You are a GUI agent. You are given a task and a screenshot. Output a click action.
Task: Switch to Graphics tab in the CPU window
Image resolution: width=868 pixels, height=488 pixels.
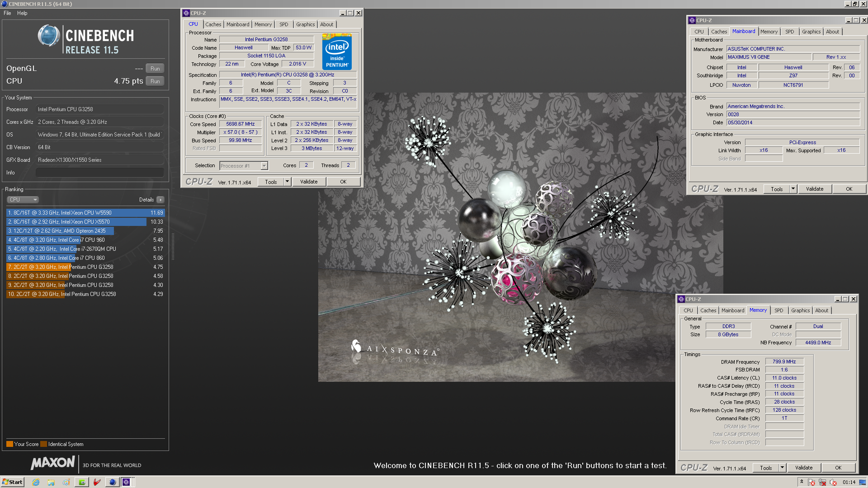306,24
